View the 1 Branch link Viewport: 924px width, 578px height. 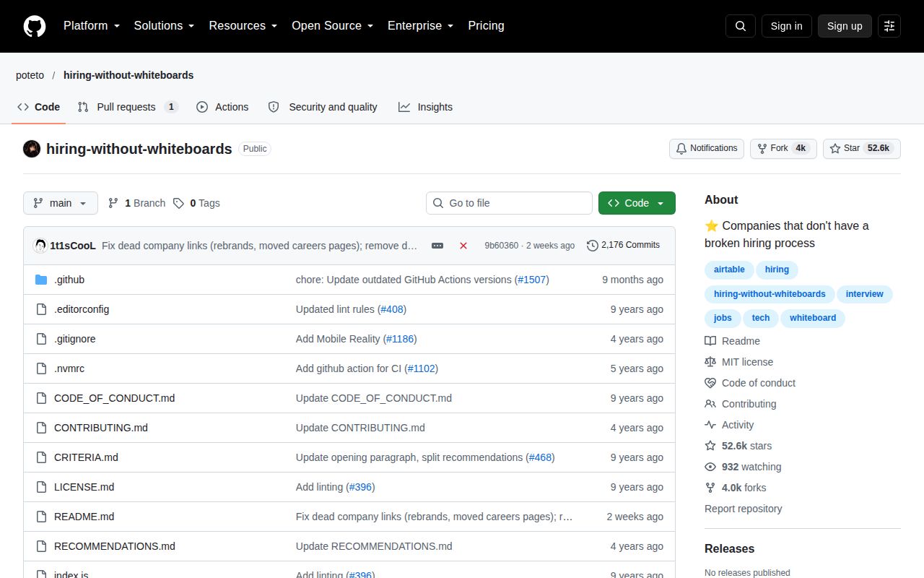[x=136, y=203]
